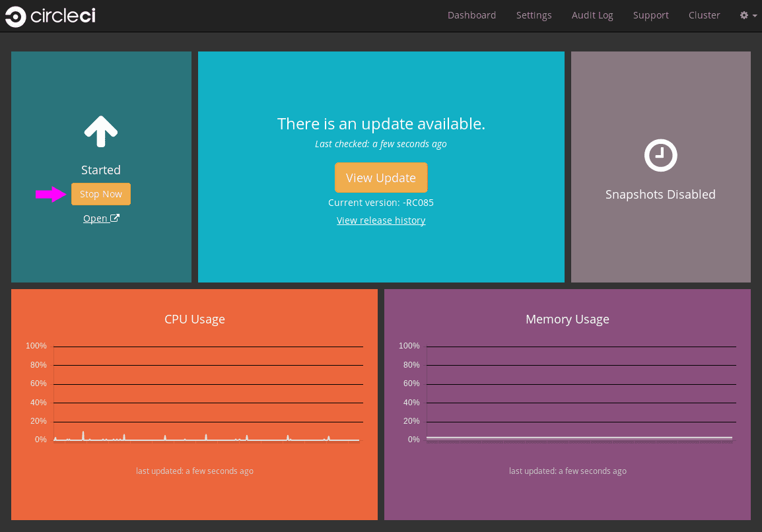Click 'Current version: -RC085' text
This screenshot has height=532, width=762.
380,203
